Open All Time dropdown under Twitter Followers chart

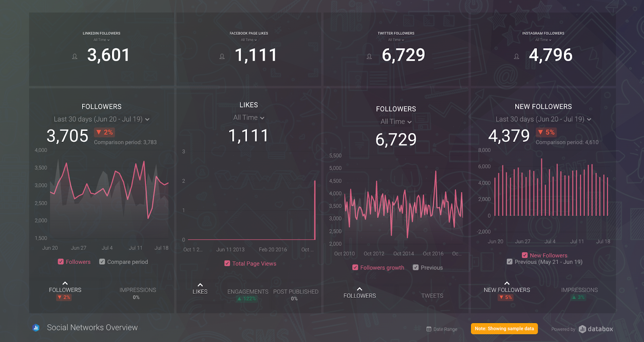point(396,122)
